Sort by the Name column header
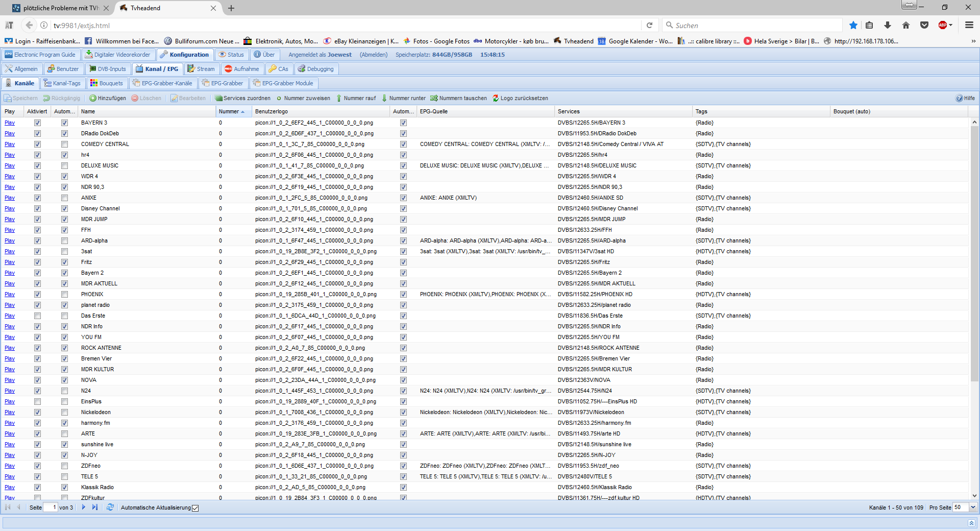The image size is (980, 531). 147,111
